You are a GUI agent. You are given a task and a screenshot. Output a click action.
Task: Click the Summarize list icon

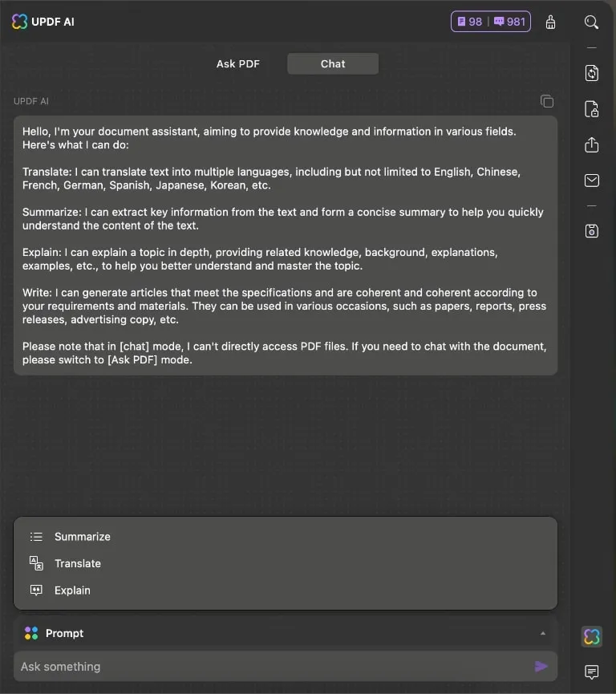36,537
